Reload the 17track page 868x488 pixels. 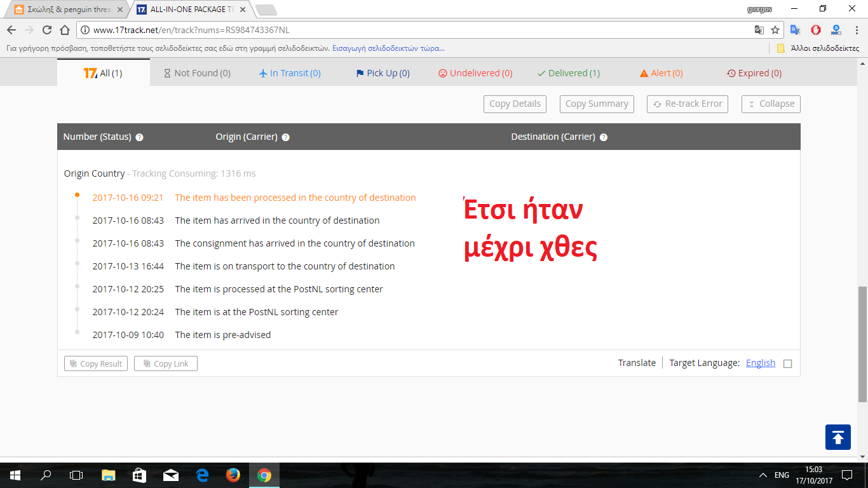[x=46, y=30]
